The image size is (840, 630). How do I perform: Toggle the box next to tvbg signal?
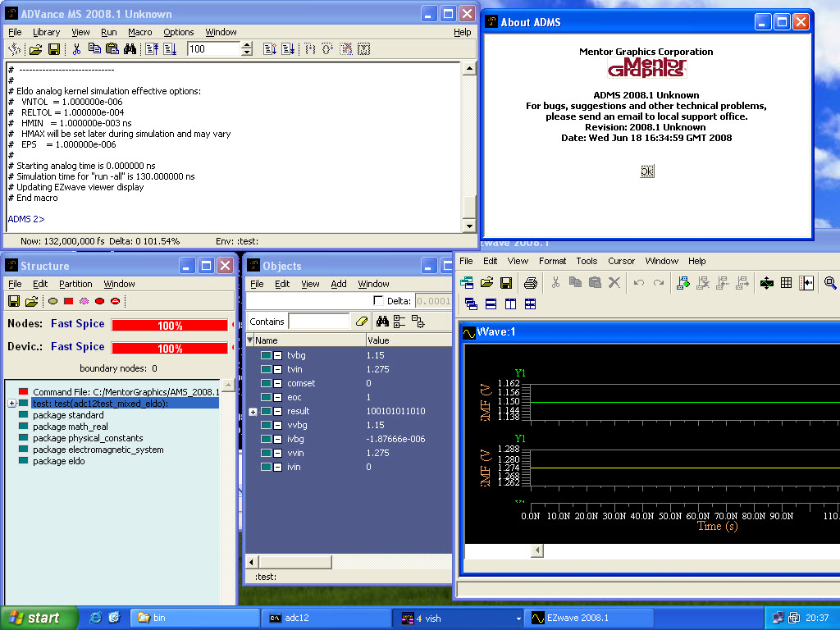[277, 355]
